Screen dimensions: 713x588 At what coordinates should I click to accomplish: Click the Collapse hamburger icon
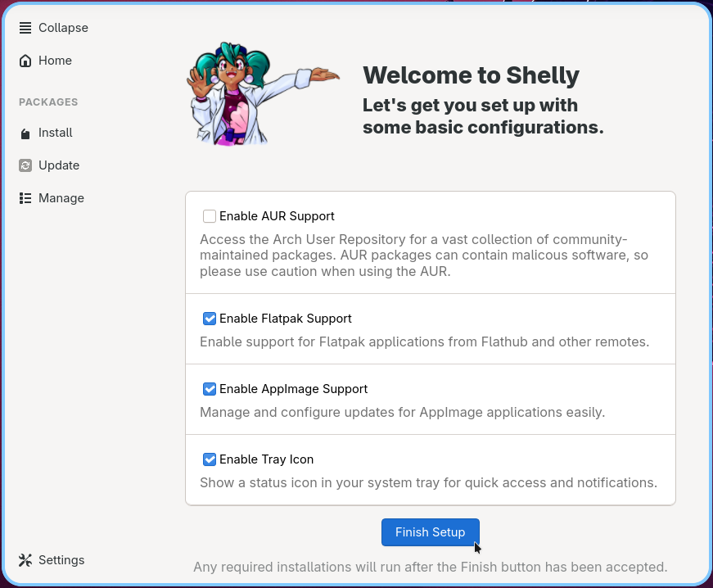25,28
